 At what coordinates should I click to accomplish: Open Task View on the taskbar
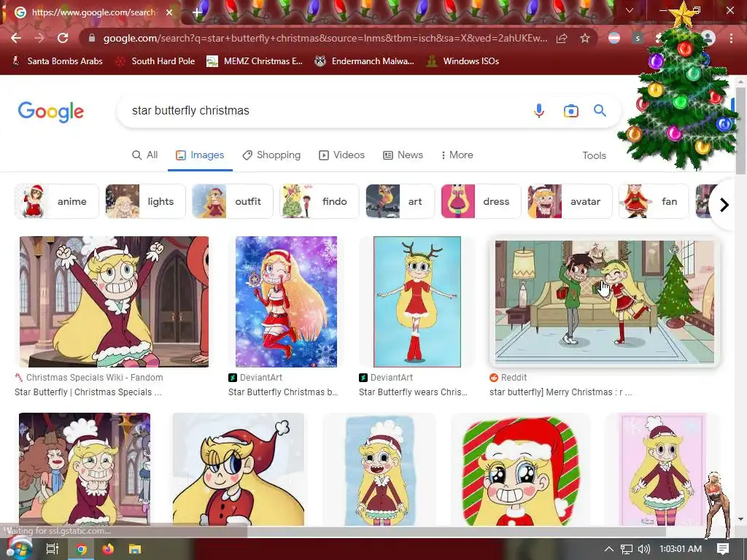pyautogui.click(x=52, y=548)
